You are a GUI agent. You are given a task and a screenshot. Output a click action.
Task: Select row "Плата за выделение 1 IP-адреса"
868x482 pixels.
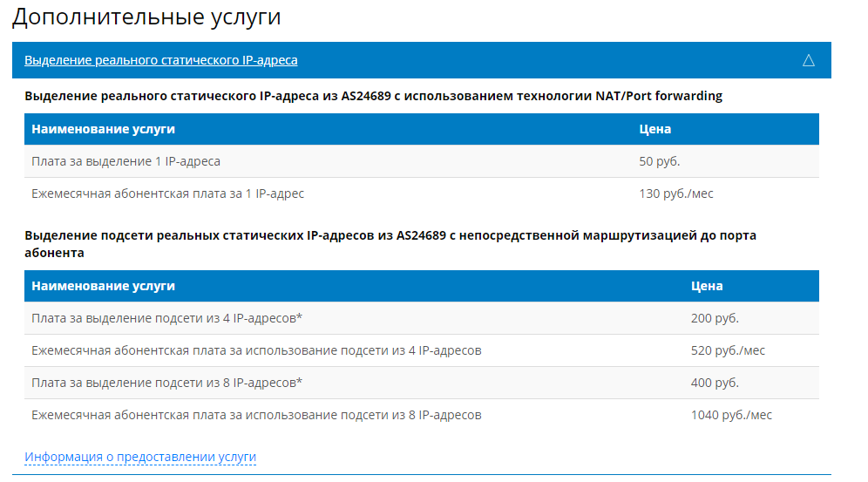(x=421, y=161)
